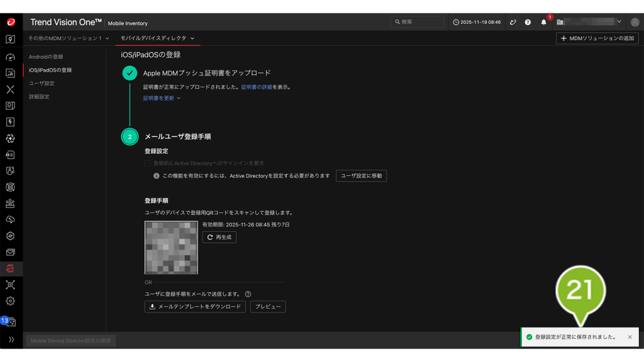Open the モバイルデバイスディレクタ tab dropdown

pos(157,38)
